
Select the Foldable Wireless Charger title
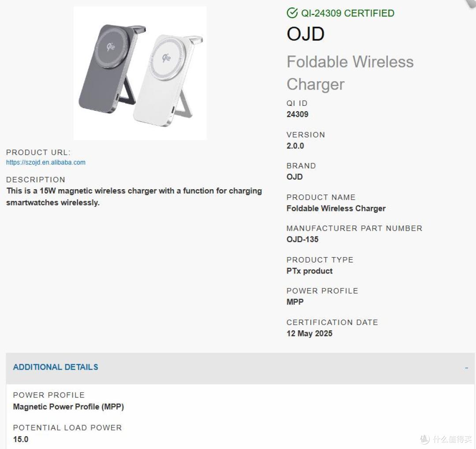350,73
